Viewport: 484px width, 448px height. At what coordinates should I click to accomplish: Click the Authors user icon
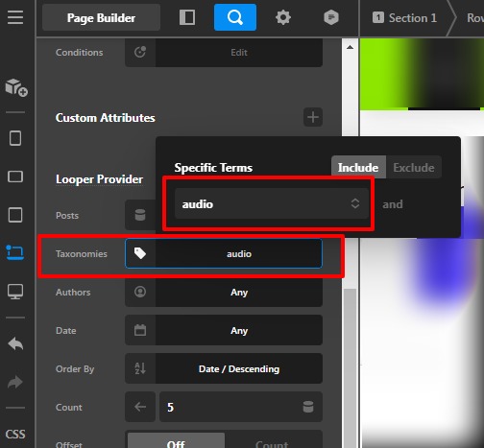[x=140, y=292]
